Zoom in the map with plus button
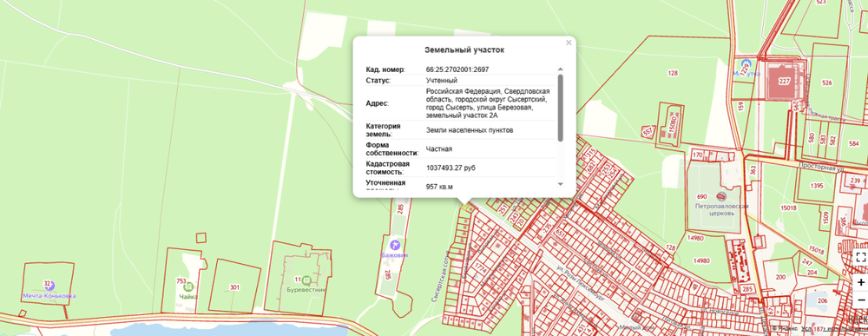This screenshot has width=868, height=336. point(860,282)
